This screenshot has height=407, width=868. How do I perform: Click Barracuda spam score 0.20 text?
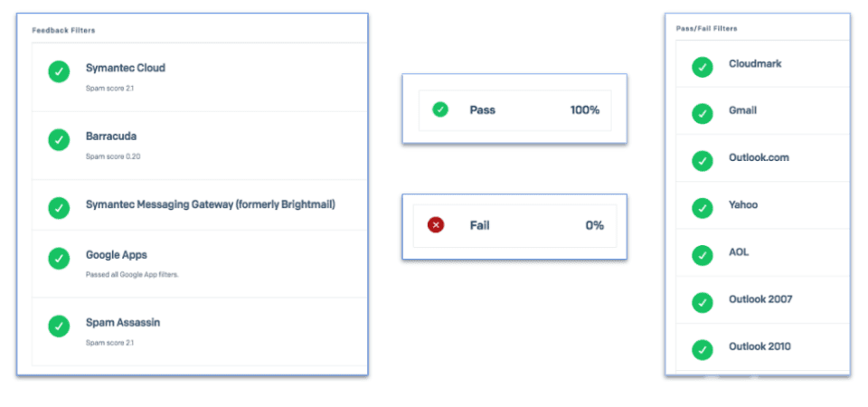[113, 156]
